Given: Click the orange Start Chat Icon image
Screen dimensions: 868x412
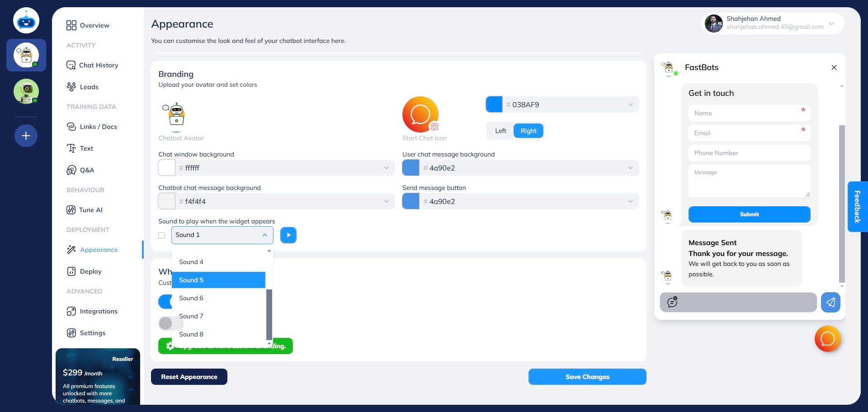Looking at the screenshot, I should pyautogui.click(x=420, y=114).
